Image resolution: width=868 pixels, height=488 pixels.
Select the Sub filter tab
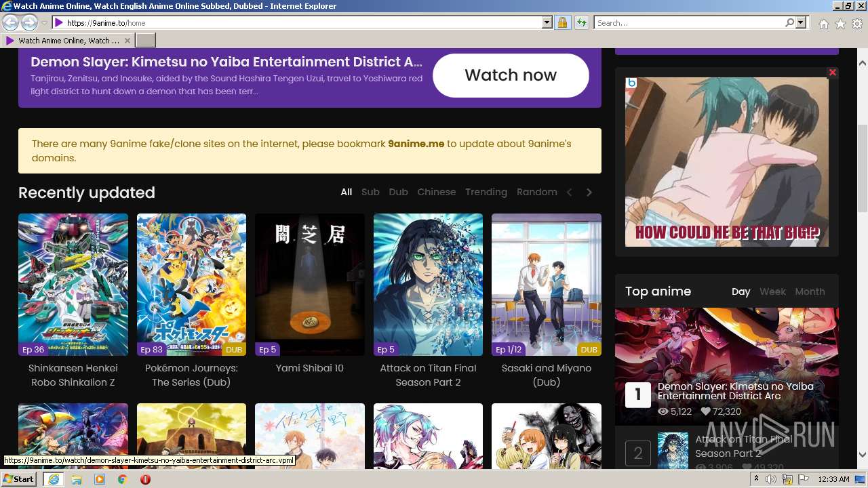[x=370, y=192]
